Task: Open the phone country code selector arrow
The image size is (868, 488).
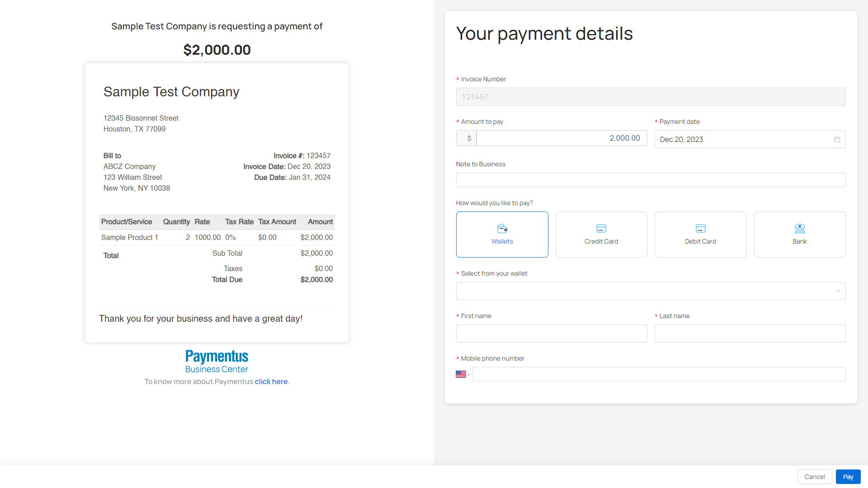Action: coord(469,375)
